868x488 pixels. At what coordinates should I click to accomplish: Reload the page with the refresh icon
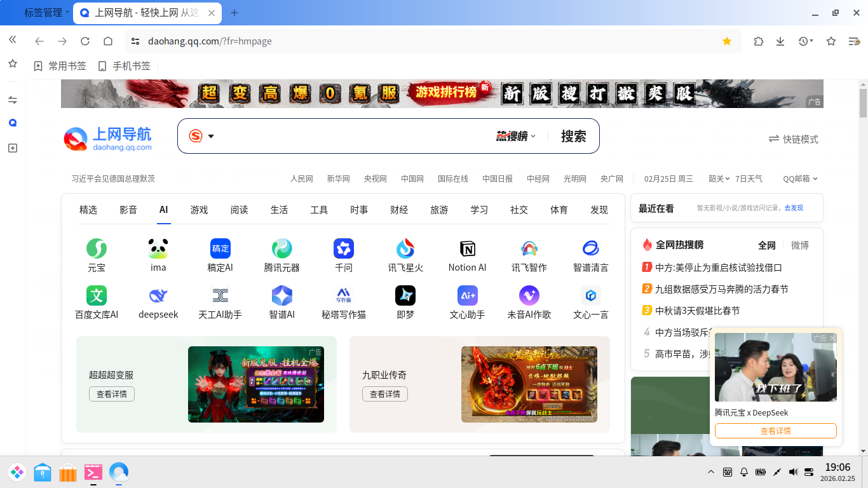click(85, 41)
